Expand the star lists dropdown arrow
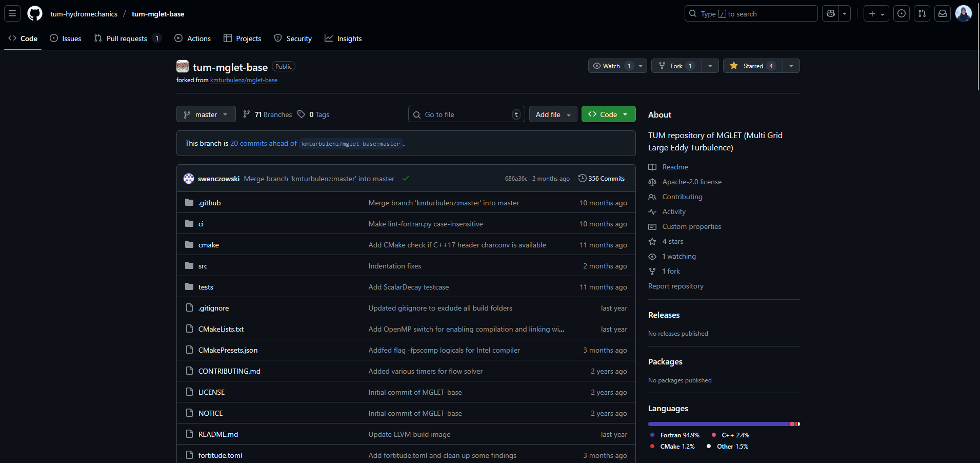 (791, 66)
